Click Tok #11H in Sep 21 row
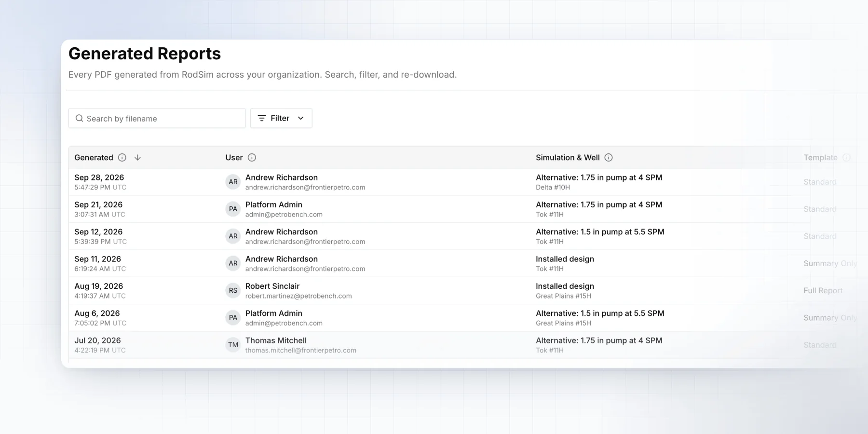Image resolution: width=868 pixels, height=434 pixels. 549,215
